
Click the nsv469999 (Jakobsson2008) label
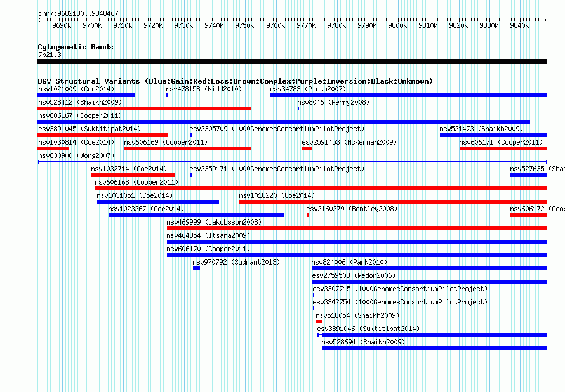tap(214, 222)
